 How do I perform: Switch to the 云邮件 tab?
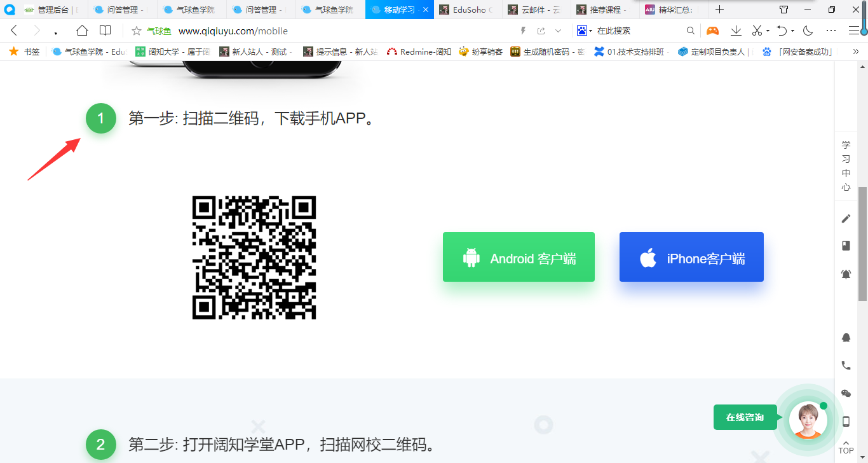[537, 10]
